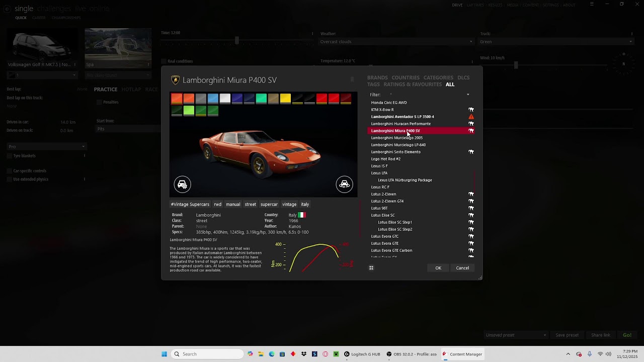Click the Time of day slider
The width and height of the screenshot is (644, 362).
pos(237,41)
